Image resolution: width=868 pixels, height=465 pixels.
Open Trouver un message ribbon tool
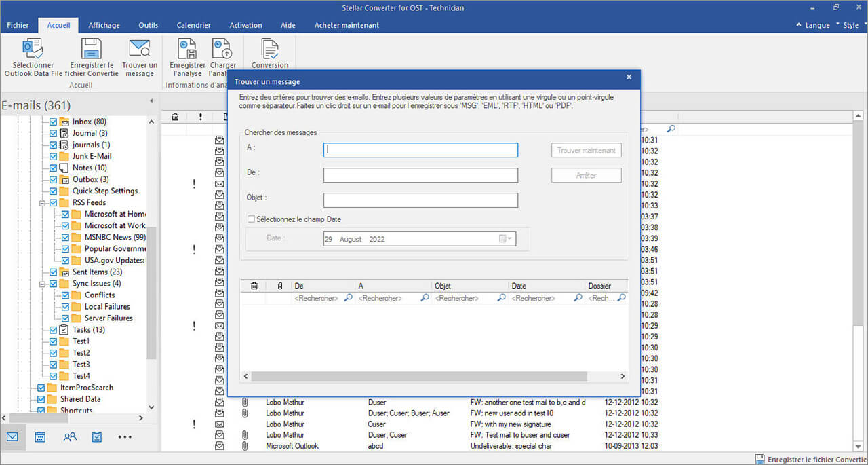pyautogui.click(x=140, y=48)
